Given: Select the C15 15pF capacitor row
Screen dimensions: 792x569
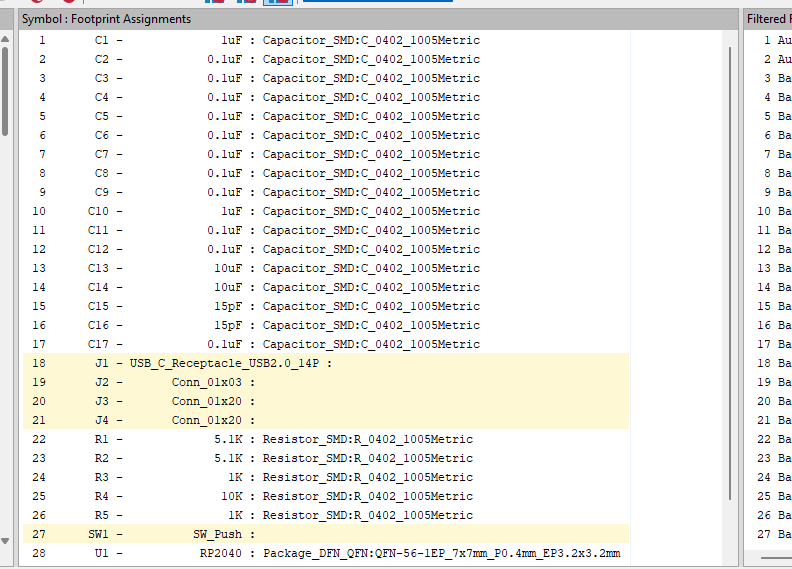Looking at the screenshot, I should click(x=300, y=306).
